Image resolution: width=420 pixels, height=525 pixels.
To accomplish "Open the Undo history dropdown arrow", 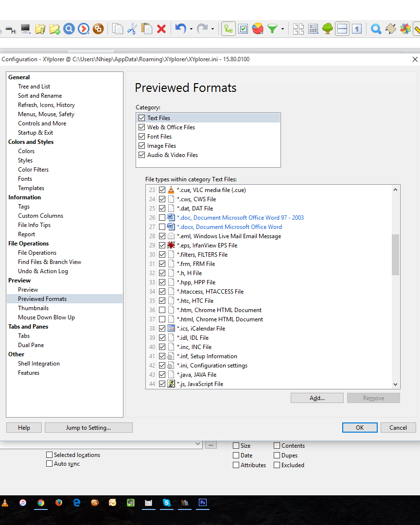I will pyautogui.click(x=191, y=29).
